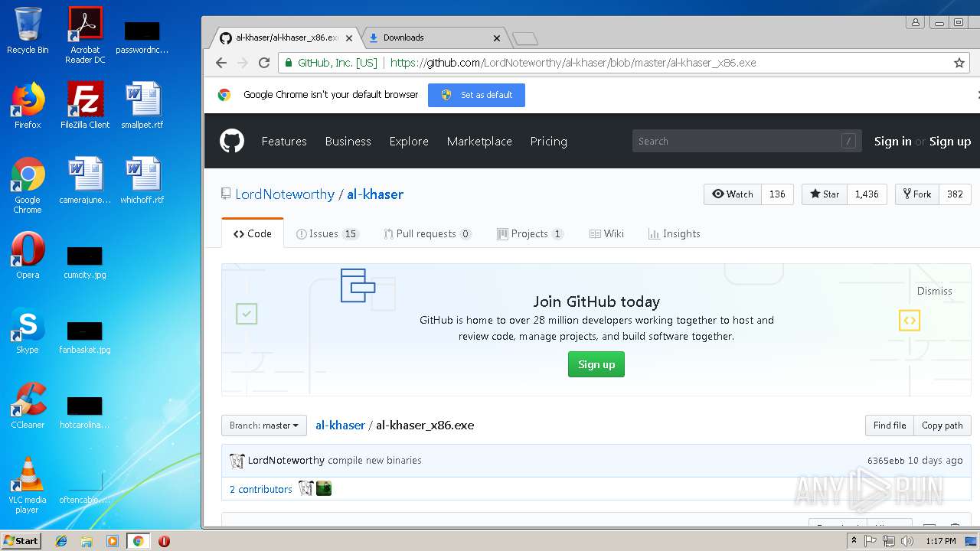Launch Skype from the desktop
This screenshot has width=980, height=551.
point(28,331)
